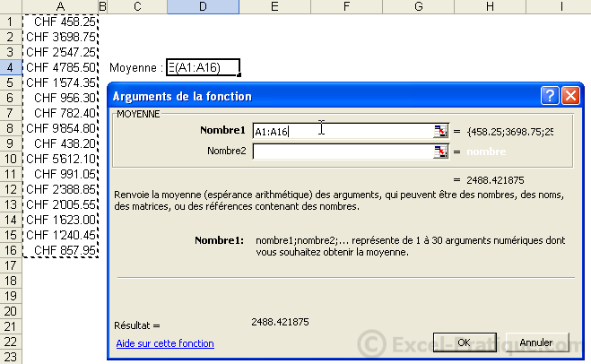This screenshot has height=364, width=591.
Task: Click the Résultat = label
Action: (137, 325)
